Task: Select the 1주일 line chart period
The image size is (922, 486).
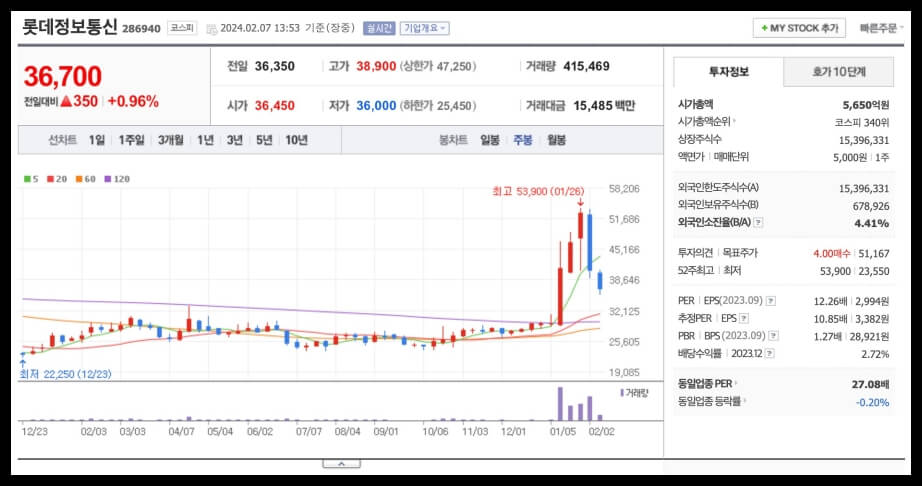Action: click(x=131, y=140)
